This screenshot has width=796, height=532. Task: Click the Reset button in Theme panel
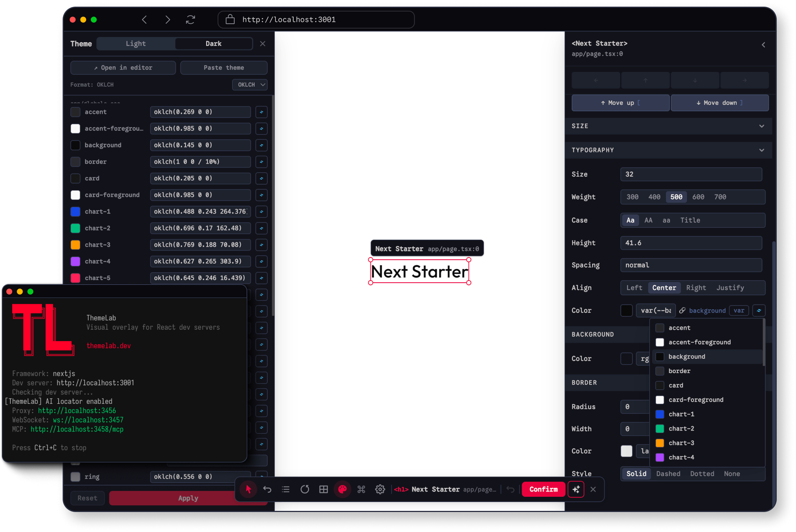87,498
